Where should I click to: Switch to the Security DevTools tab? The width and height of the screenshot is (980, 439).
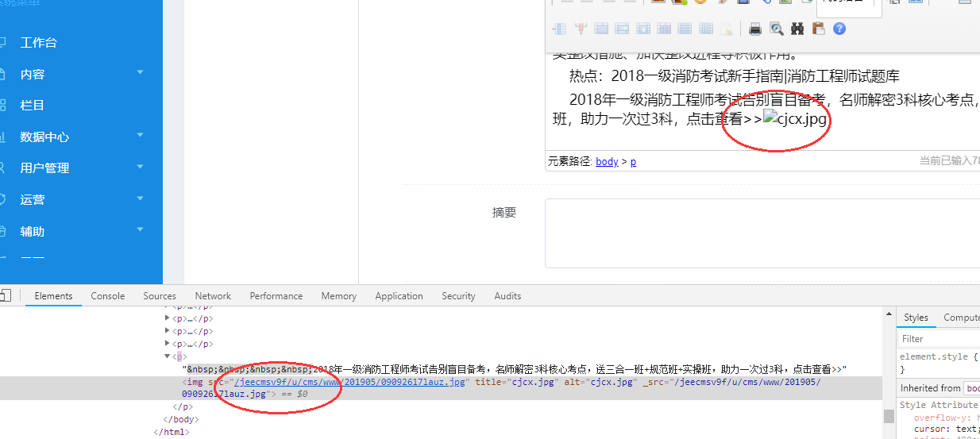click(458, 296)
